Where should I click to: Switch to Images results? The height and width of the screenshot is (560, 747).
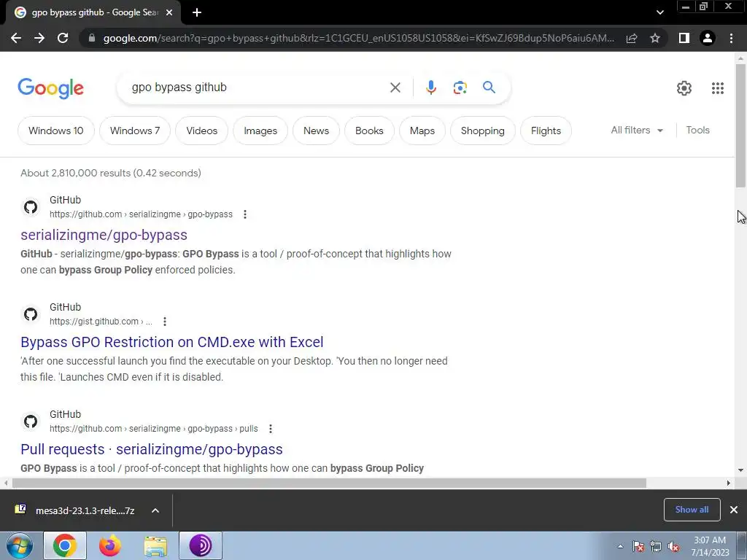[x=260, y=131]
